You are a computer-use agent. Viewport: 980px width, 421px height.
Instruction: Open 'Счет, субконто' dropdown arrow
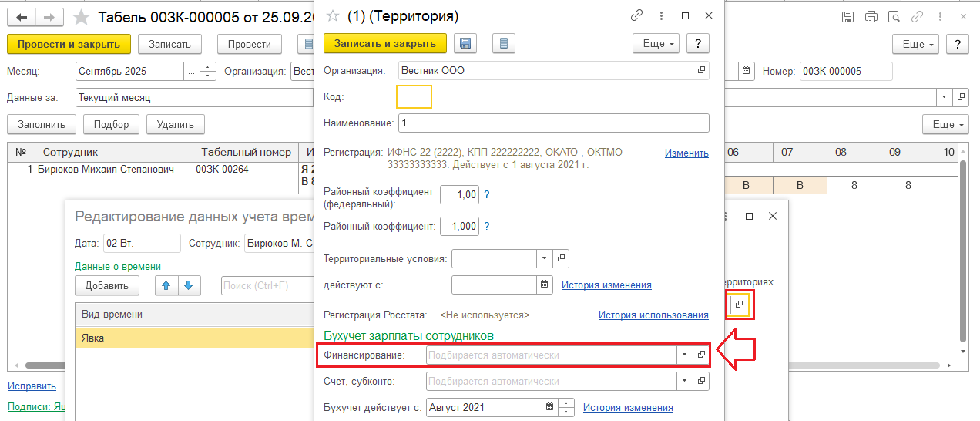[x=684, y=381]
